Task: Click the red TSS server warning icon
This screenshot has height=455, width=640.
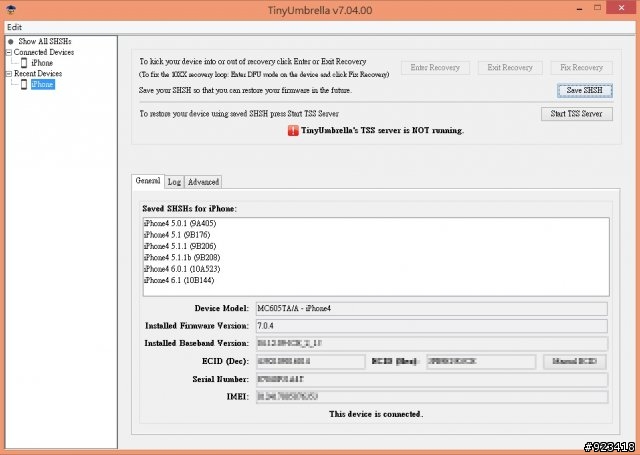Action: [x=293, y=131]
